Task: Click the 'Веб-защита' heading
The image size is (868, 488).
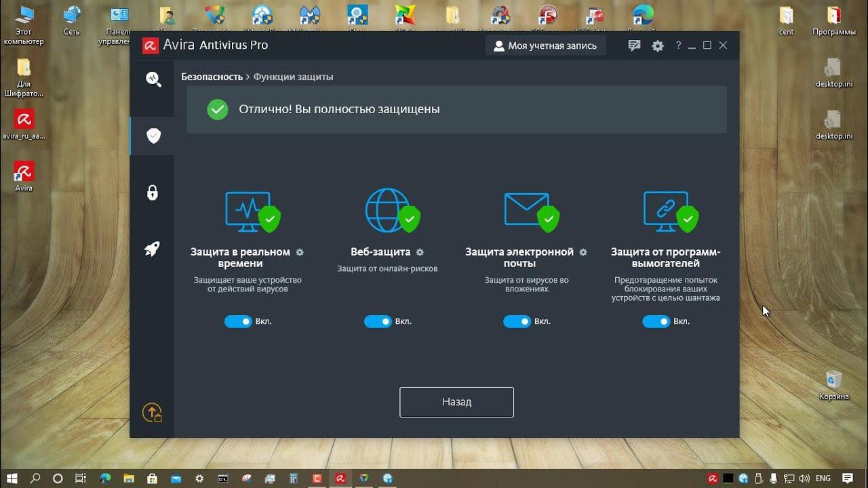Action: coord(380,252)
